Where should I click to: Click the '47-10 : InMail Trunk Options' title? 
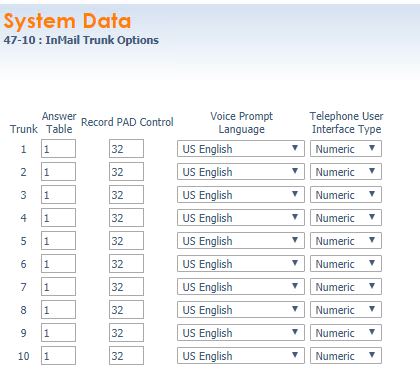(x=81, y=40)
